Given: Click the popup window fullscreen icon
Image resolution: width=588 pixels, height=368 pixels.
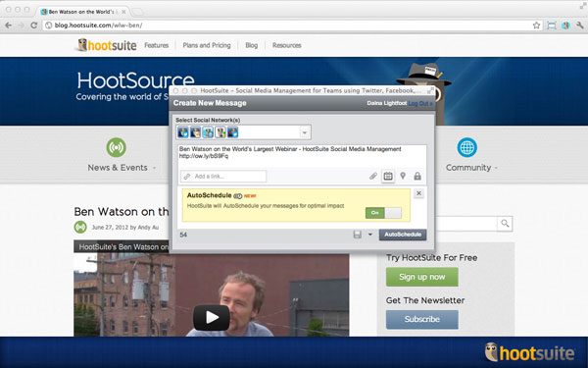Looking at the screenshot, I should [x=431, y=89].
